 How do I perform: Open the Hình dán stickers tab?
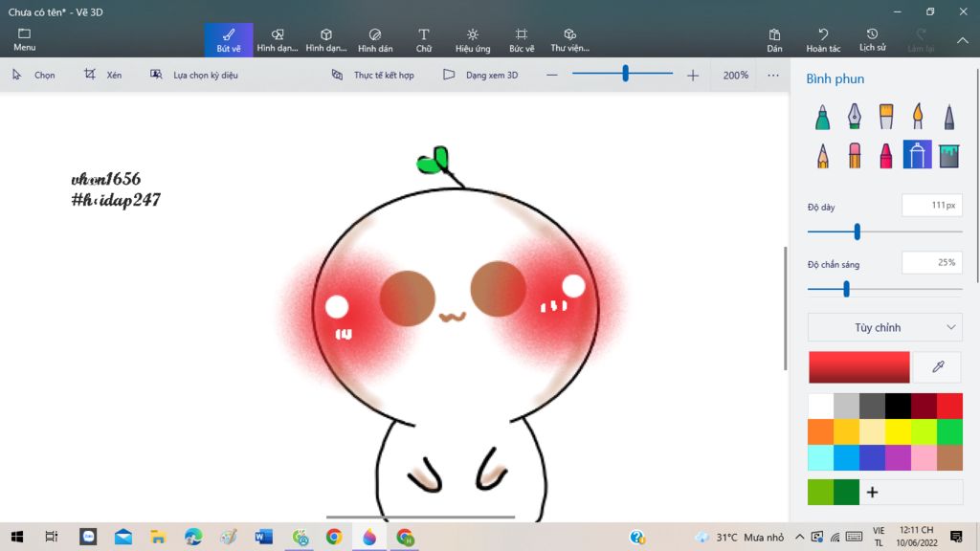375,40
